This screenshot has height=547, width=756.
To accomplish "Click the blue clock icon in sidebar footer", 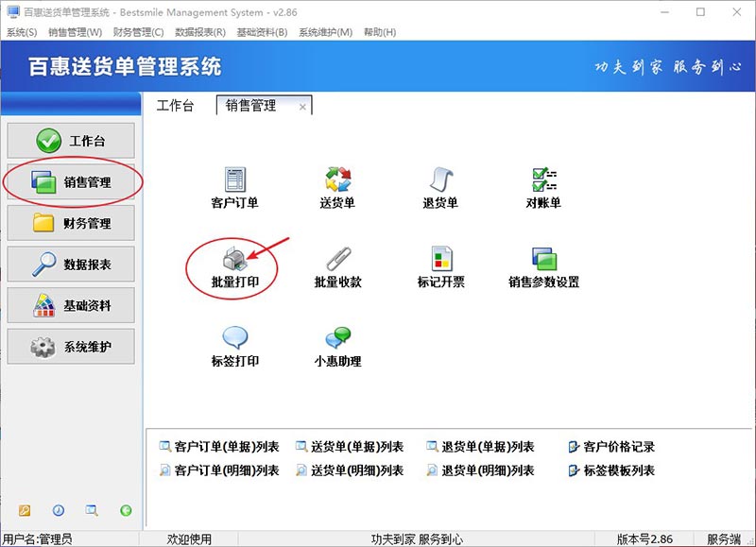I will (59, 510).
